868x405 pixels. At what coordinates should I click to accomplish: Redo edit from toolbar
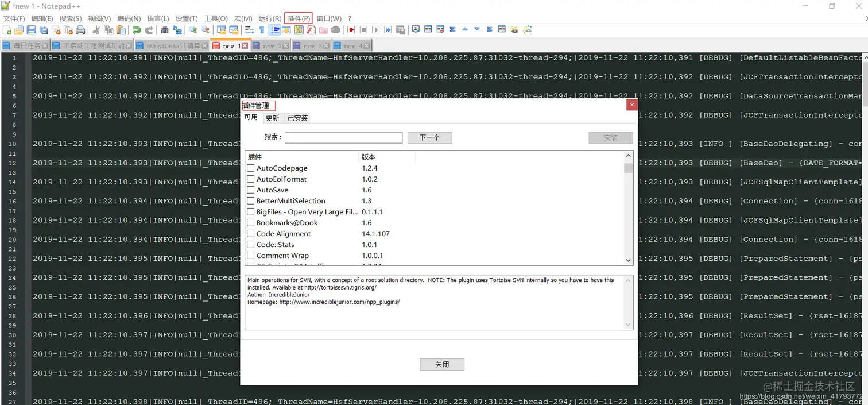click(x=149, y=30)
